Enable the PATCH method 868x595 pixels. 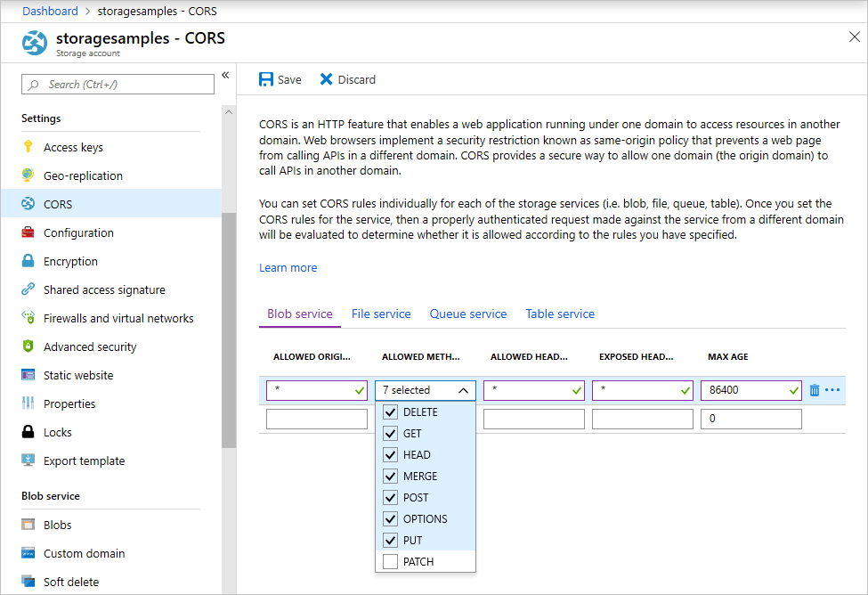coord(389,561)
